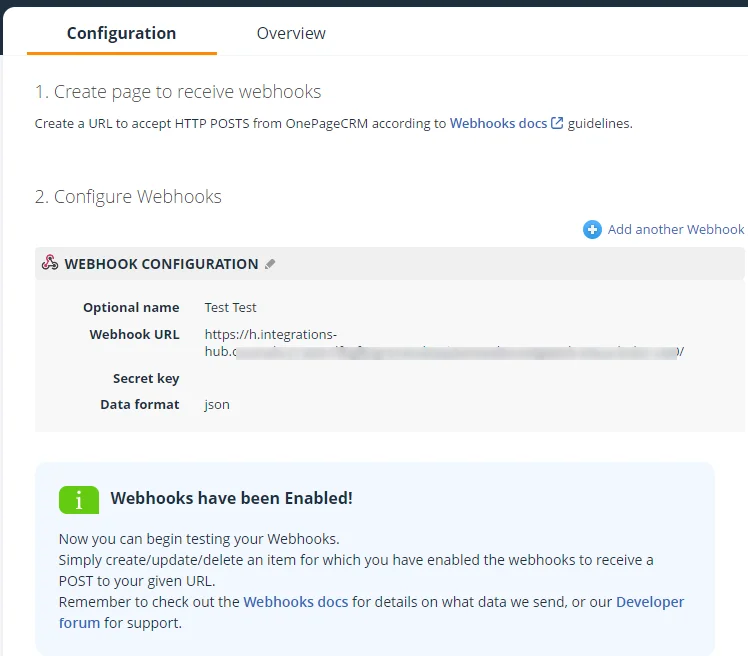Screen dimensions: 748x656
Task: Click the Data format label
Action: pos(140,405)
